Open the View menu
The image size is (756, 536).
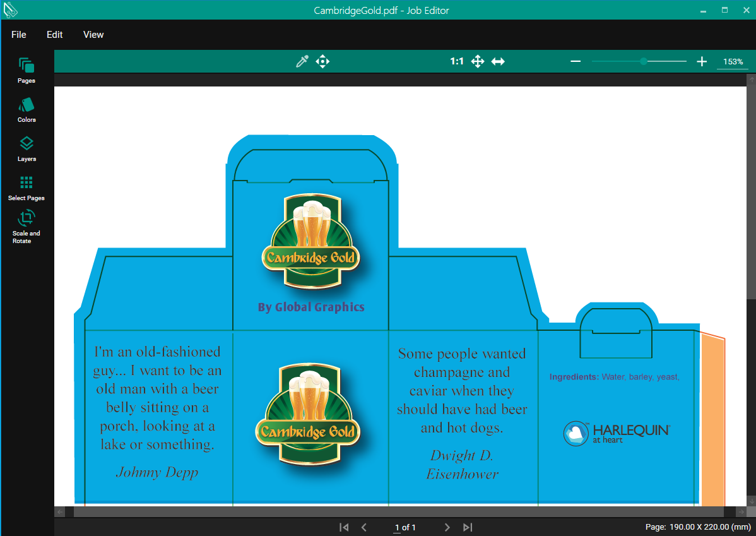(93, 35)
